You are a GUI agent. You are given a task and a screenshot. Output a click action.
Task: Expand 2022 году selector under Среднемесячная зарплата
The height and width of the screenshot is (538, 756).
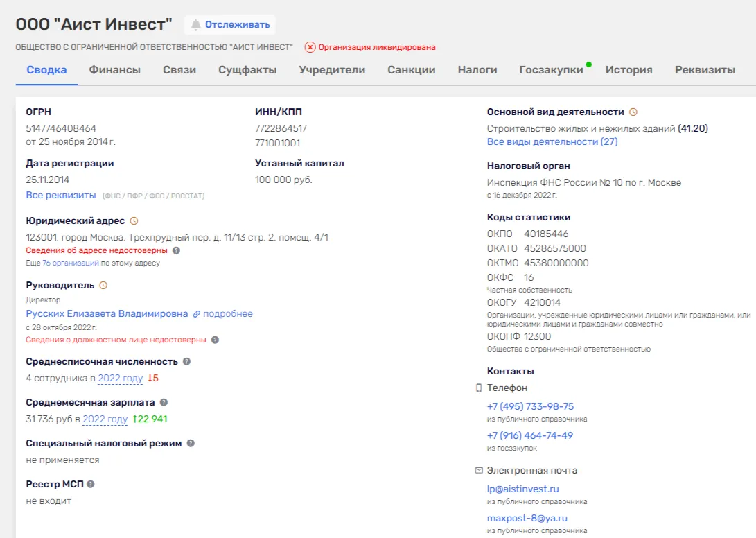(105, 419)
